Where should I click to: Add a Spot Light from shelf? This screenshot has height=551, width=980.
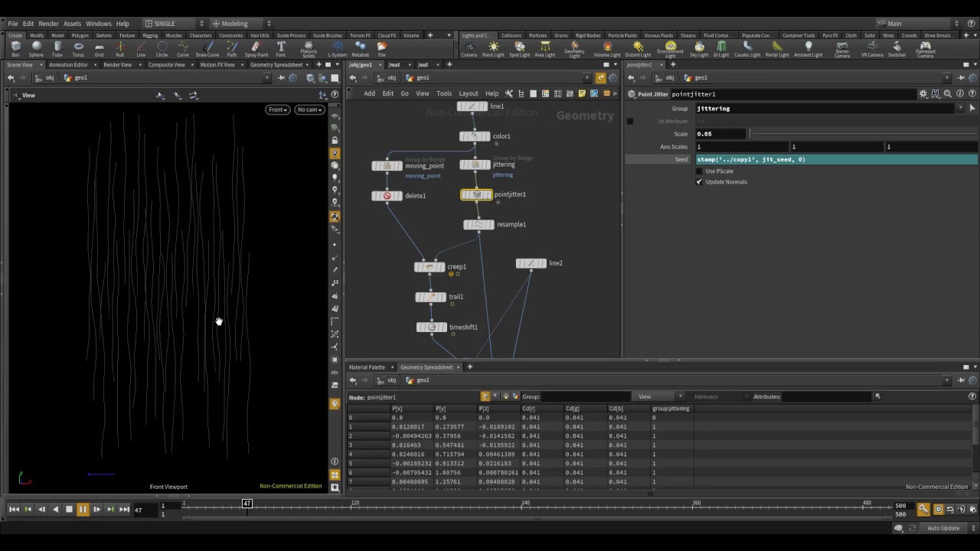[x=519, y=49]
